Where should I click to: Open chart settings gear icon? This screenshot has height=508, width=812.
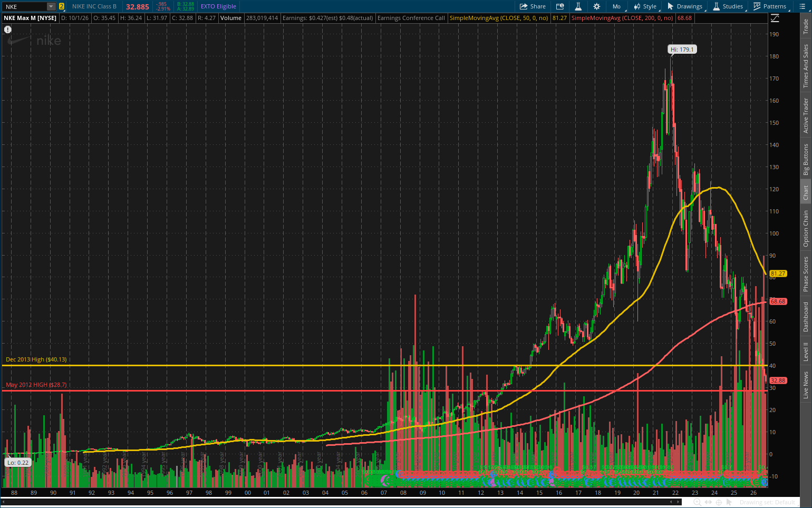coord(597,6)
